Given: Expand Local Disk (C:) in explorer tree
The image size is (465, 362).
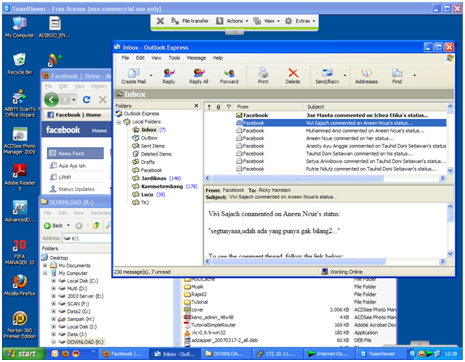Looking at the screenshot, I should click(x=53, y=281).
